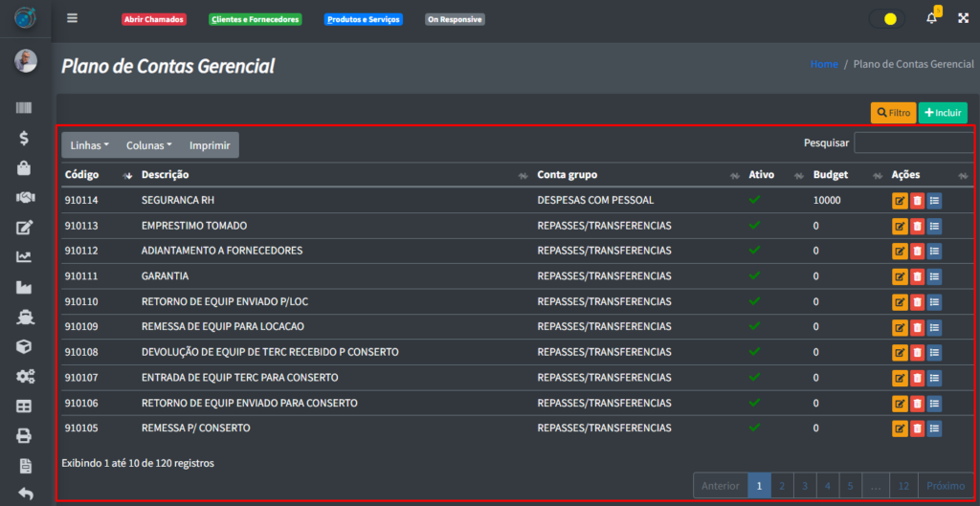
Task: Open the Abrir Chamados shortcut
Action: [x=153, y=19]
